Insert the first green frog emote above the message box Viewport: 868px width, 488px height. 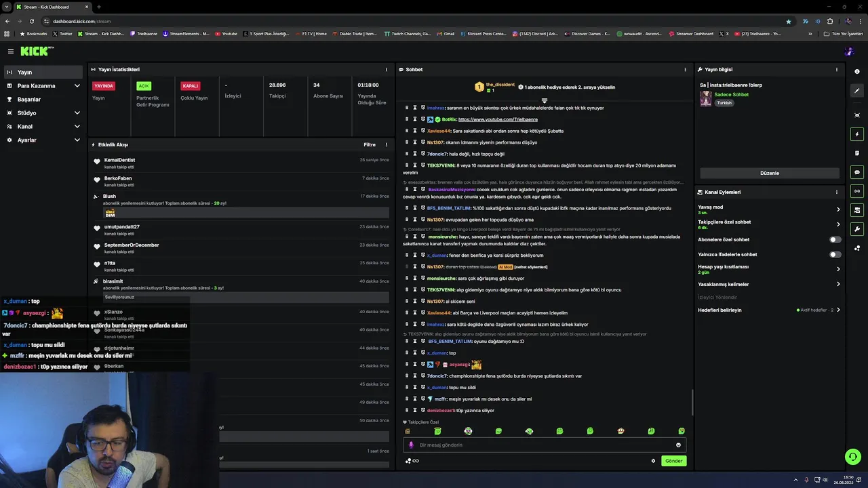tap(437, 431)
